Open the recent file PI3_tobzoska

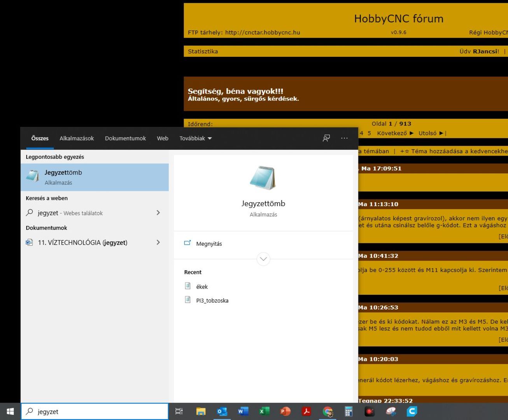pyautogui.click(x=212, y=301)
